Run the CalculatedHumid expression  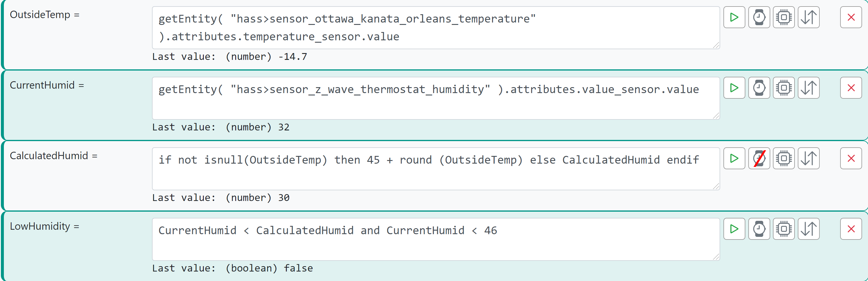click(734, 158)
